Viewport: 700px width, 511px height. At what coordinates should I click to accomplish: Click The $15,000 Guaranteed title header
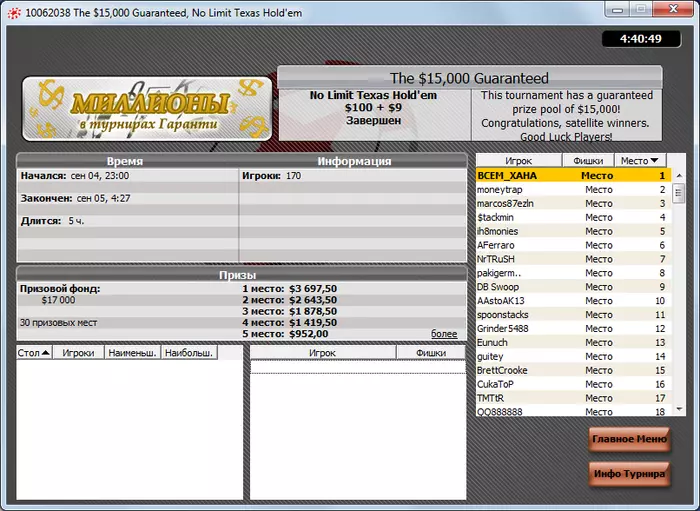click(469, 78)
